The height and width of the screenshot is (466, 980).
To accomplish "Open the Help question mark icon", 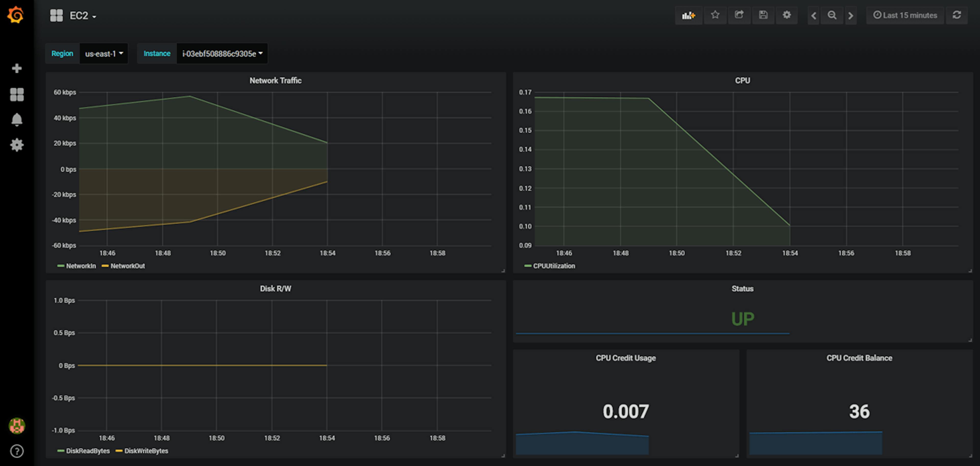I will 17,451.
